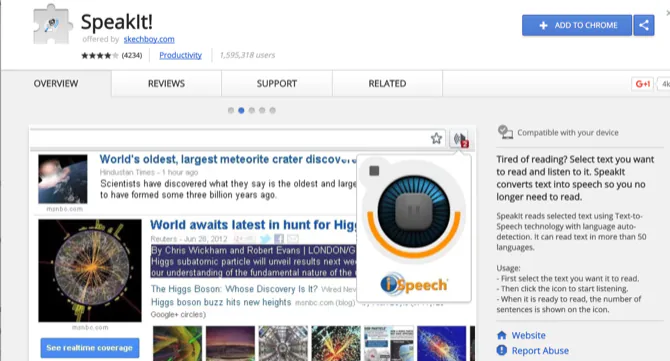This screenshot has height=361, width=670.
Task: Click the Google +1 button
Action: [x=642, y=84]
